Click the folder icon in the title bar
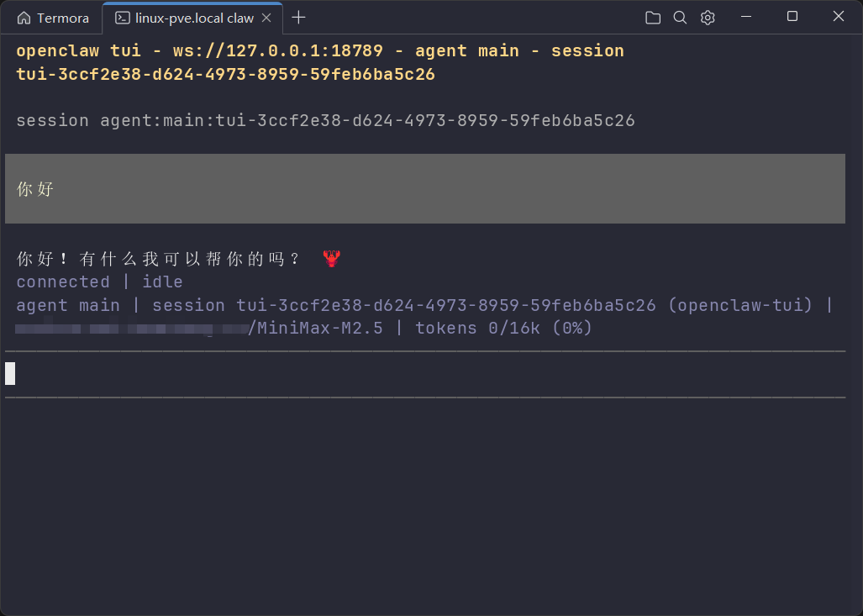This screenshot has width=863, height=616. coord(653,17)
